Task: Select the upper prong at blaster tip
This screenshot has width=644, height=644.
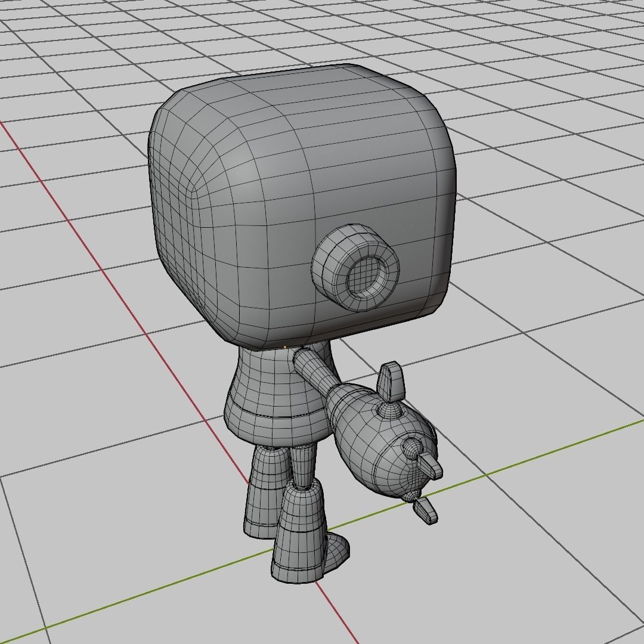Action: (x=431, y=466)
